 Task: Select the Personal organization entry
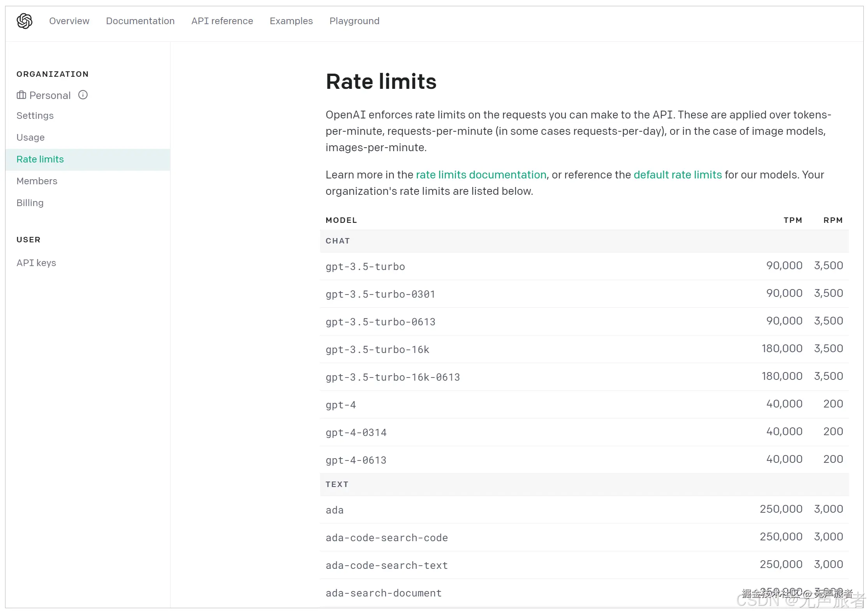point(50,95)
